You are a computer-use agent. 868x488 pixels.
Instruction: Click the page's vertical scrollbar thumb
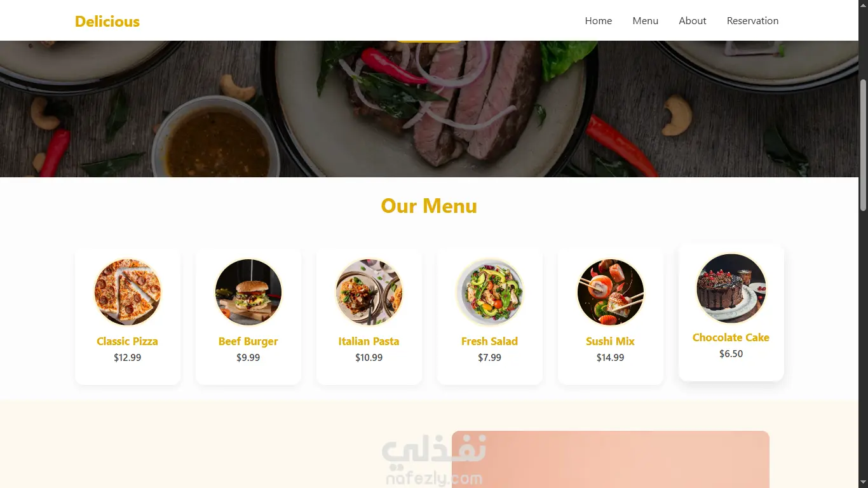click(863, 146)
